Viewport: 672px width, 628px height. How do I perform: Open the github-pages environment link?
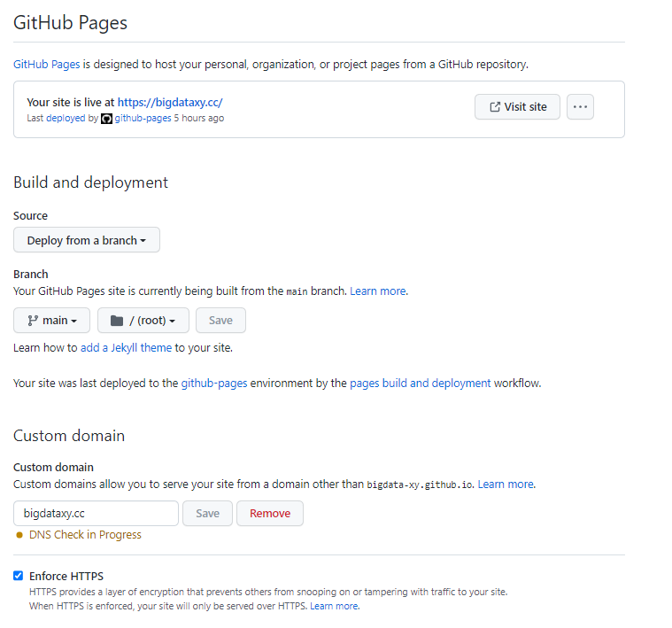(x=214, y=384)
